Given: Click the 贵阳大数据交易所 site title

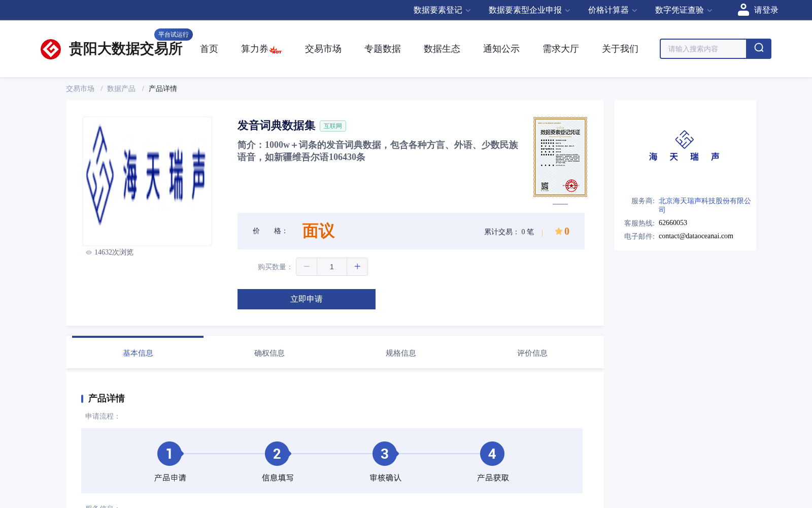Looking at the screenshot, I should click(x=125, y=49).
